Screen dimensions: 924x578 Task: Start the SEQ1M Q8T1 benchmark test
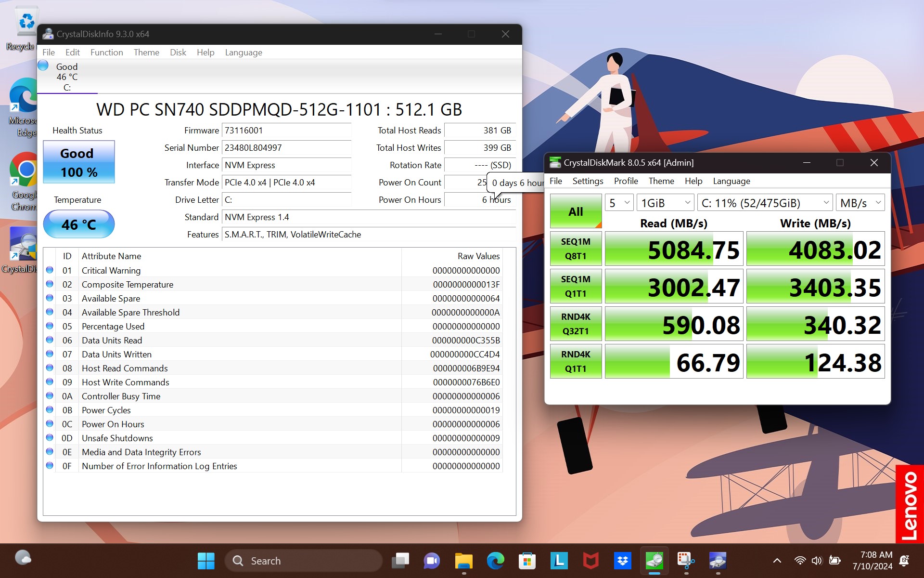coord(576,249)
